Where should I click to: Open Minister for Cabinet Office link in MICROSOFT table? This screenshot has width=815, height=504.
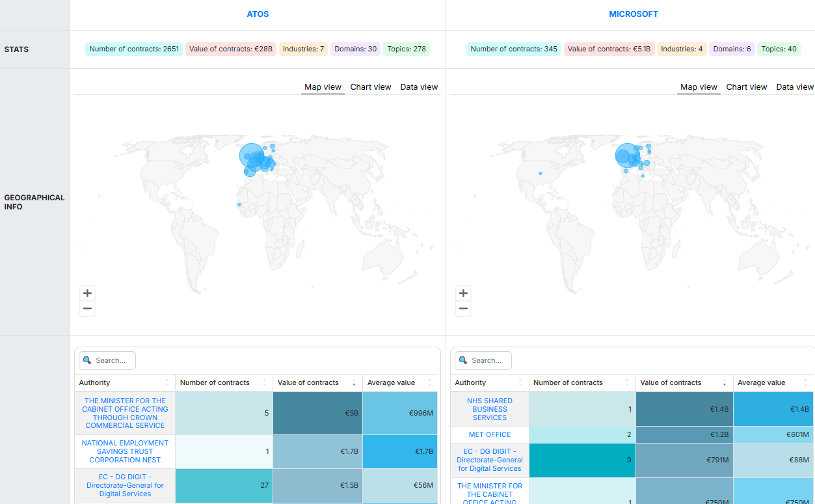[490, 494]
